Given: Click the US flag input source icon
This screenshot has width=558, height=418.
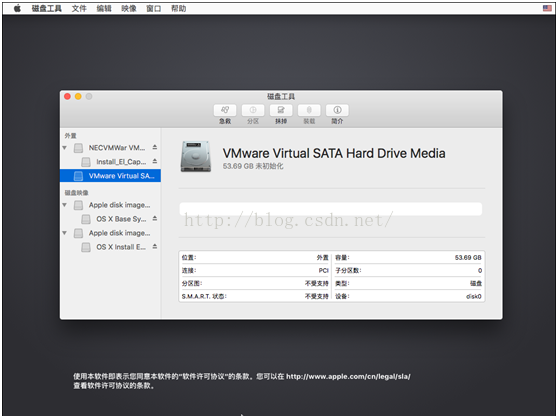Looking at the screenshot, I should pyautogui.click(x=547, y=8).
